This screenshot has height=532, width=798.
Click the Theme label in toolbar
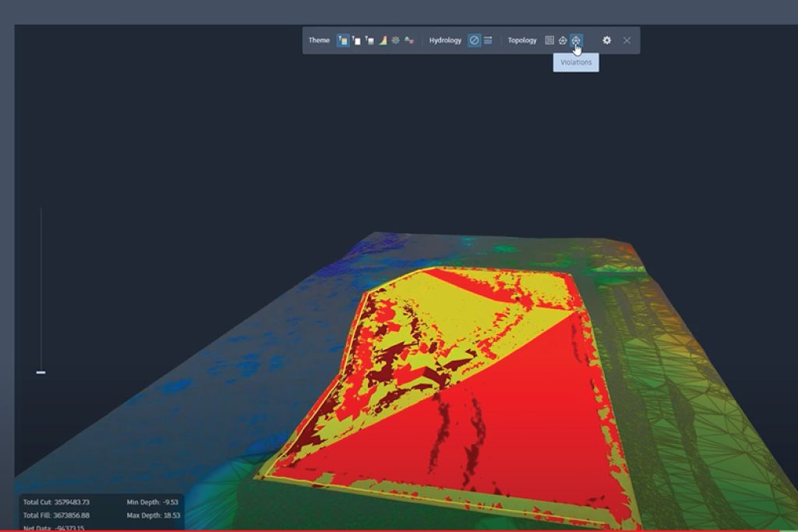[319, 41]
